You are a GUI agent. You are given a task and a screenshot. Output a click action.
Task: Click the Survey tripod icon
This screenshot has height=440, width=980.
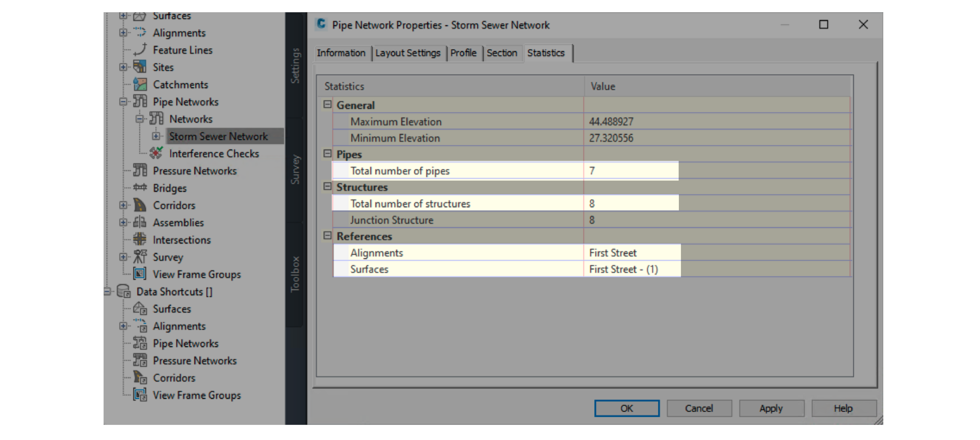point(140,257)
